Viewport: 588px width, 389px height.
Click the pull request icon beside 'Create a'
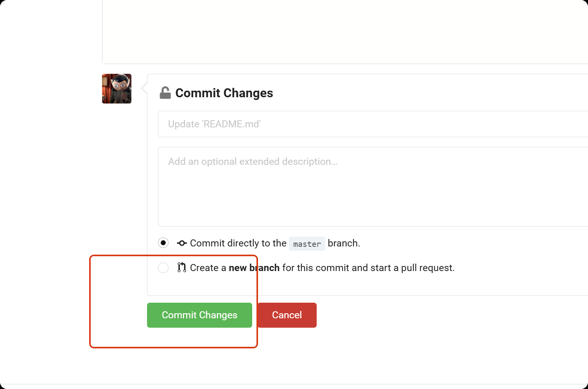[x=182, y=268]
